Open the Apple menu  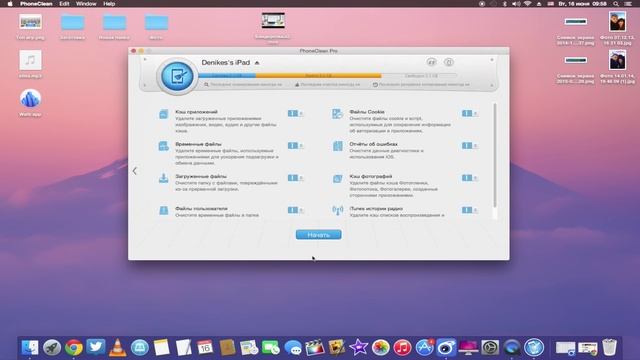point(10,4)
